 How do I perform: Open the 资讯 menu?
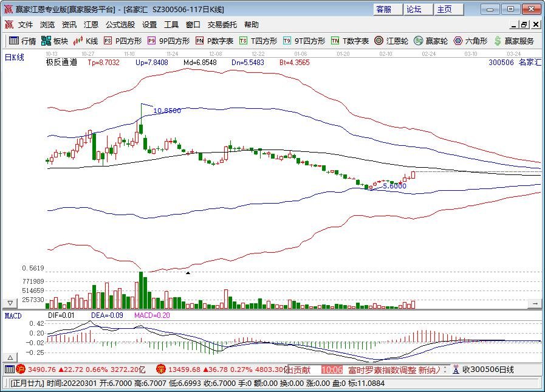coord(69,25)
